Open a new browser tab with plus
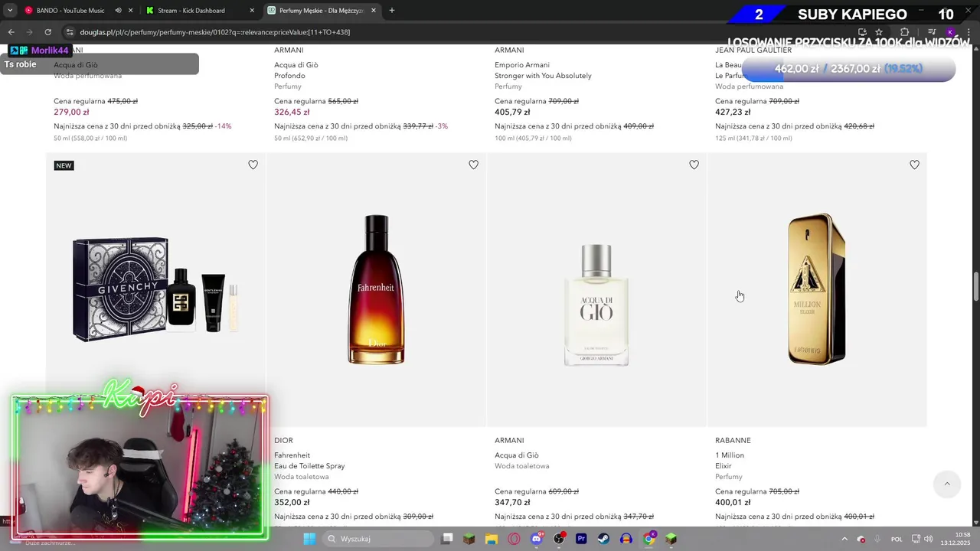980x551 pixels. point(392,11)
